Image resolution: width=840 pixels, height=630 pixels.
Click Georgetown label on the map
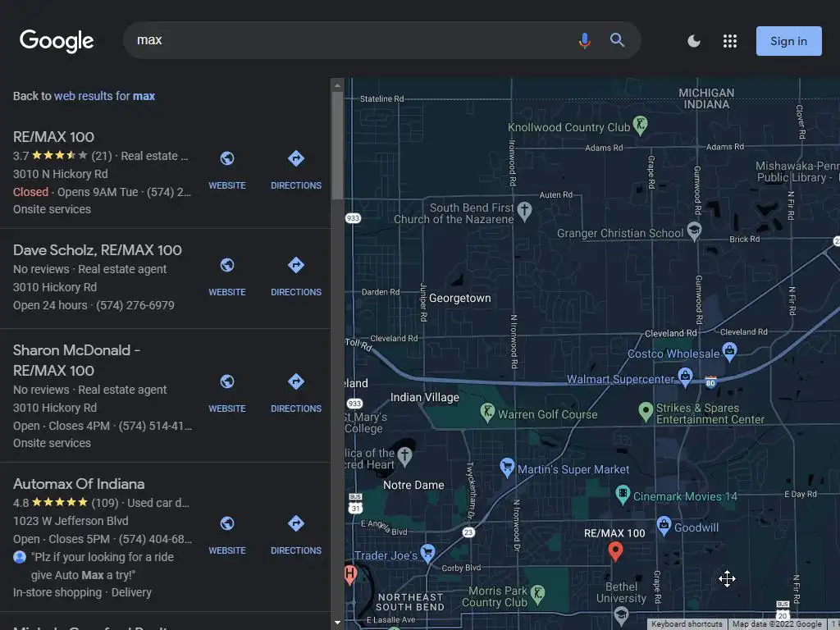pyautogui.click(x=459, y=298)
